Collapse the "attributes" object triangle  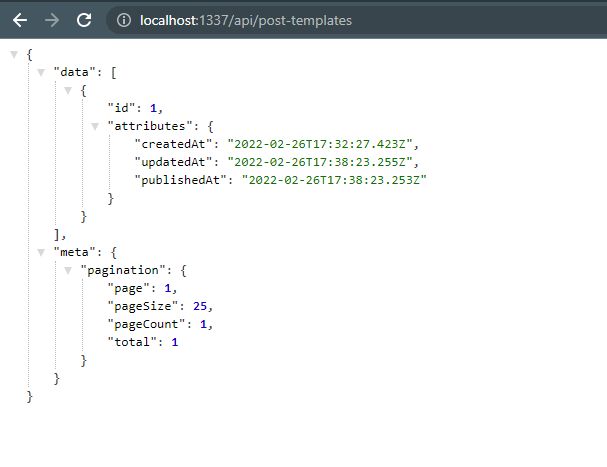(x=95, y=126)
